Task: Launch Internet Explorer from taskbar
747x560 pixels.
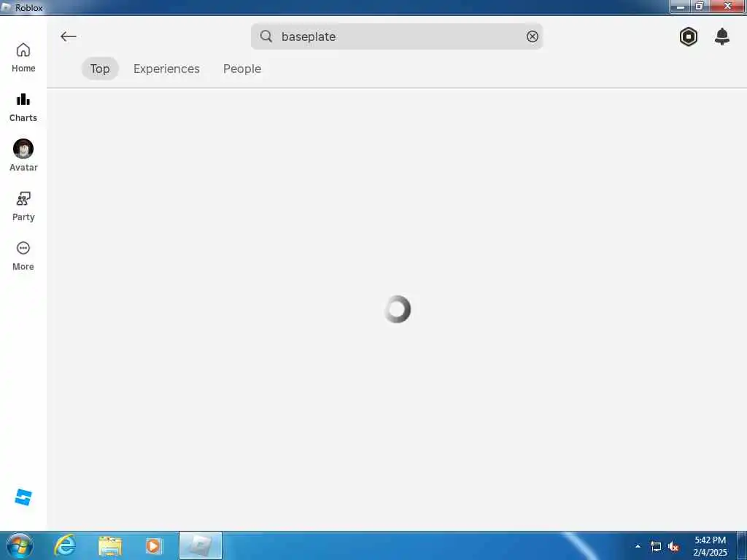Action: pyautogui.click(x=65, y=545)
